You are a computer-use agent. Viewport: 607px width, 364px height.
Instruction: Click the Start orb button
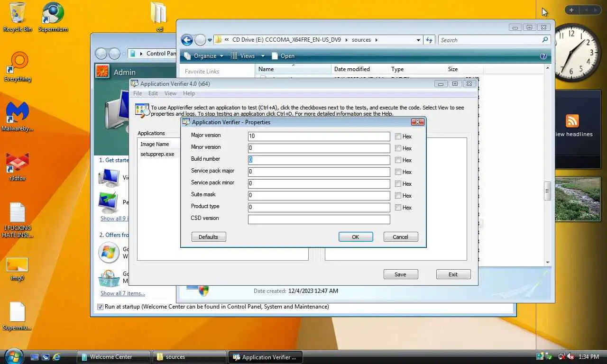pos(13,356)
